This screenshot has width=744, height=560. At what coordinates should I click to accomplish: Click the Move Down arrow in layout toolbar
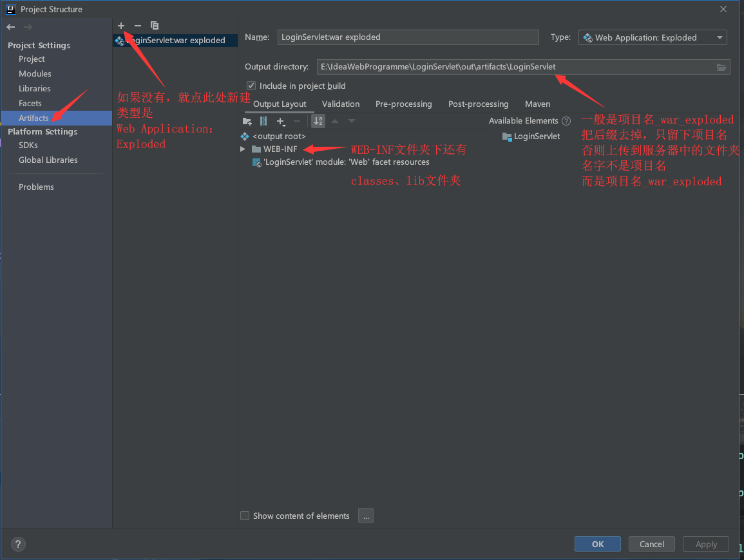352,122
